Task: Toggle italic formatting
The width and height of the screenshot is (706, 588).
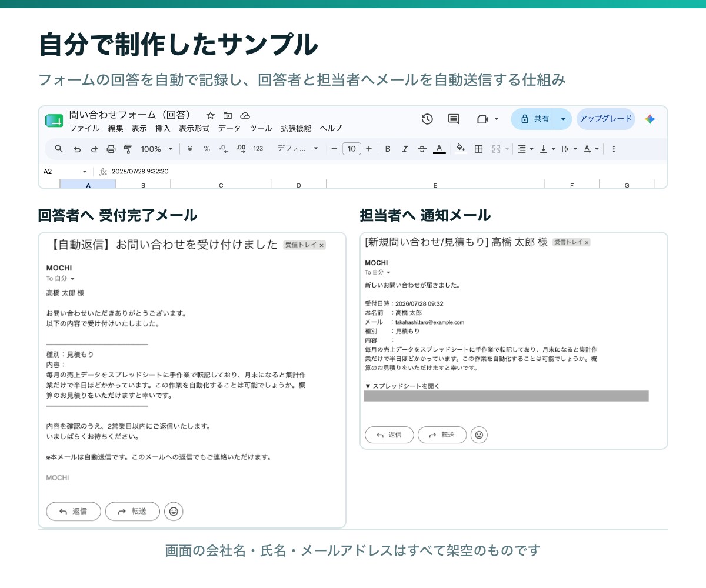Action: point(405,149)
